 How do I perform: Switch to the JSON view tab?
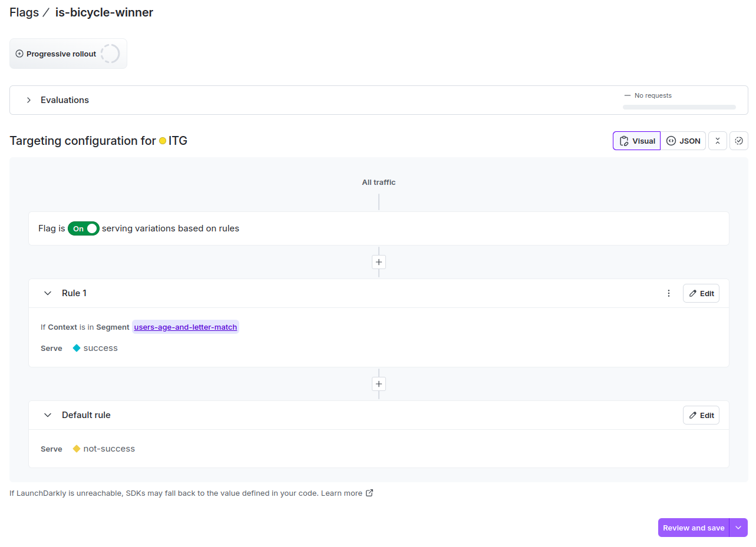683,141
